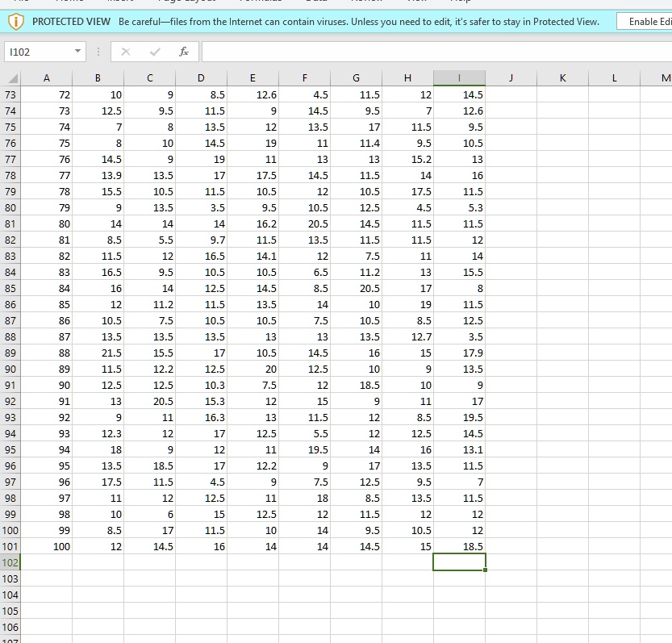Open the Insert Function dialog
672x643 pixels.
tap(183, 52)
